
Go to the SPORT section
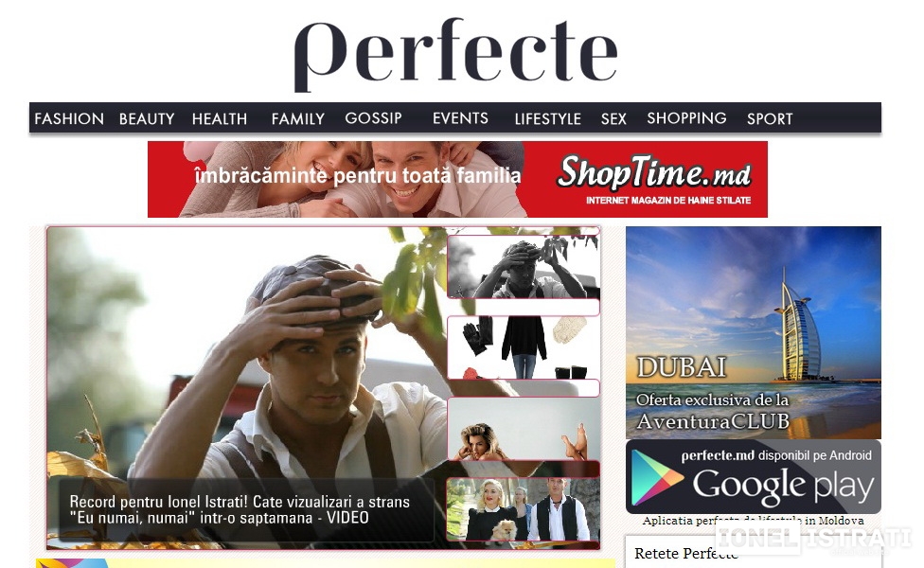(770, 118)
